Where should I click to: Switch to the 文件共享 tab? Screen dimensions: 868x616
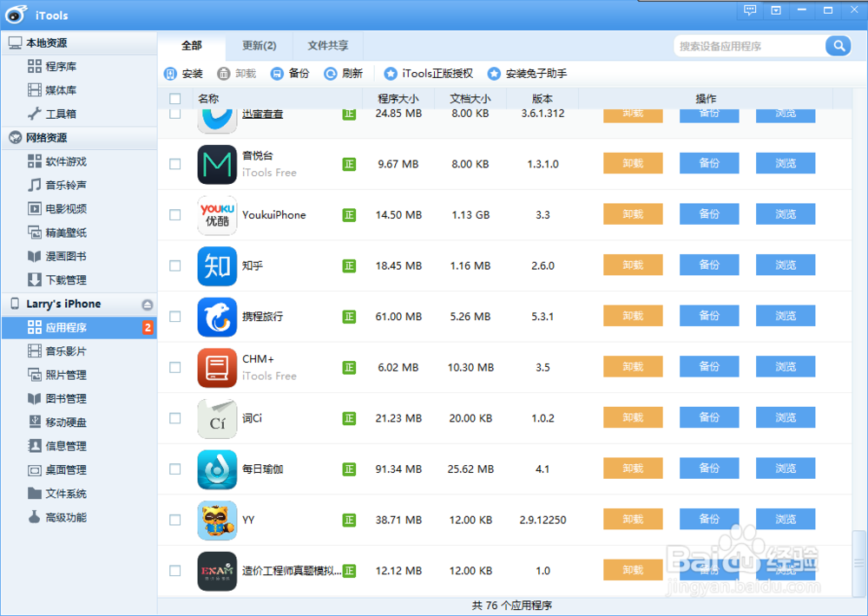point(328,46)
